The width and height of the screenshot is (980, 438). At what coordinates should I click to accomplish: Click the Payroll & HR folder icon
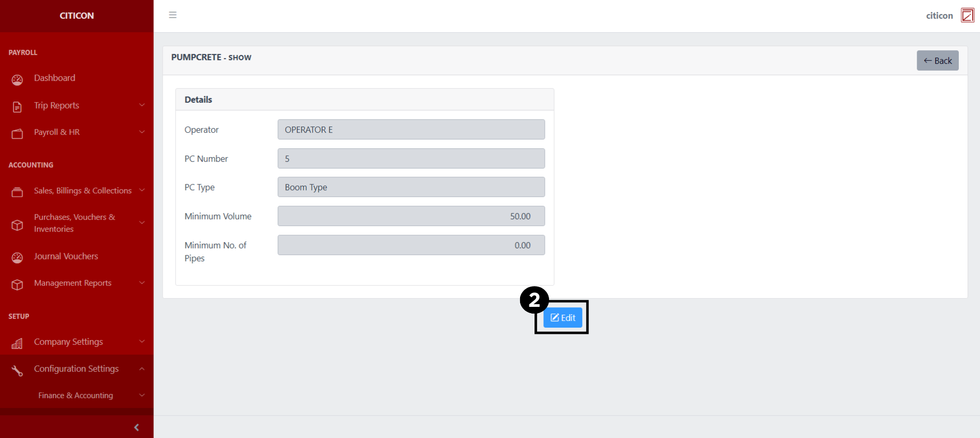(x=17, y=134)
